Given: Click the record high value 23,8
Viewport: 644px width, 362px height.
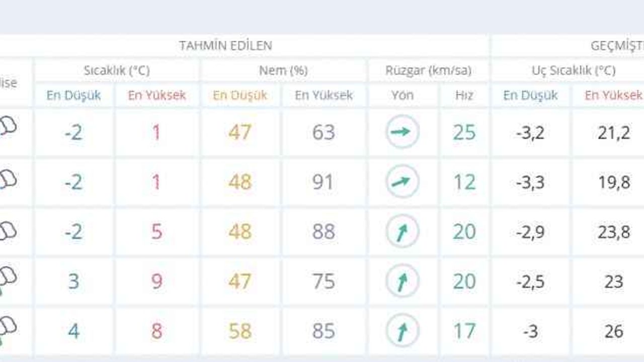Looking at the screenshot, I should (614, 232).
